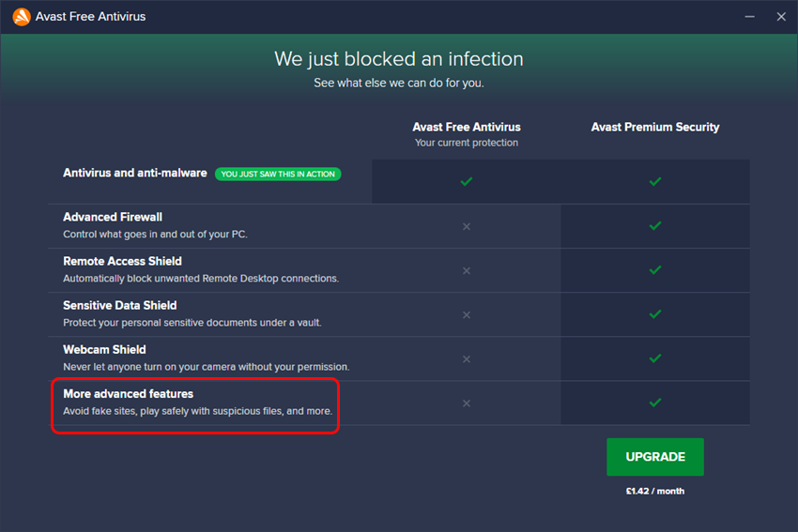Click Premium checkmark in Remote Access Shield row

[x=655, y=270]
